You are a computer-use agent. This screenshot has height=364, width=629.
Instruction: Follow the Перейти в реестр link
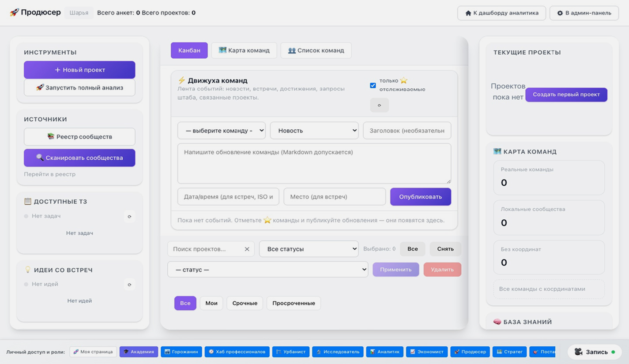[x=49, y=174]
